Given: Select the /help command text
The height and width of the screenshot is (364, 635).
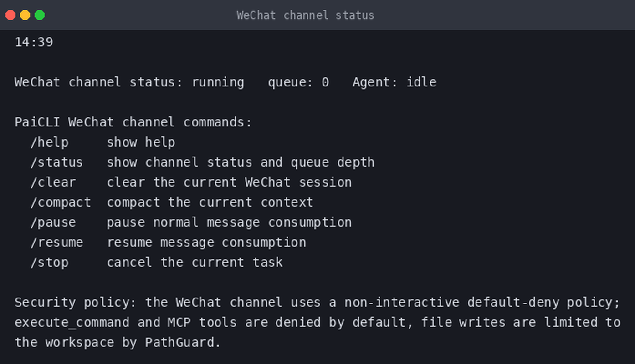Looking at the screenshot, I should point(49,142).
